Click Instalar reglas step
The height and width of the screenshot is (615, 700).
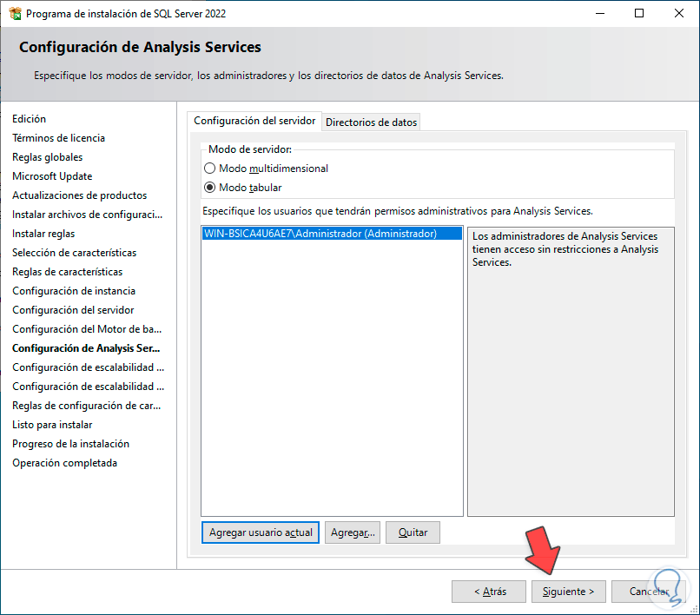click(x=43, y=234)
